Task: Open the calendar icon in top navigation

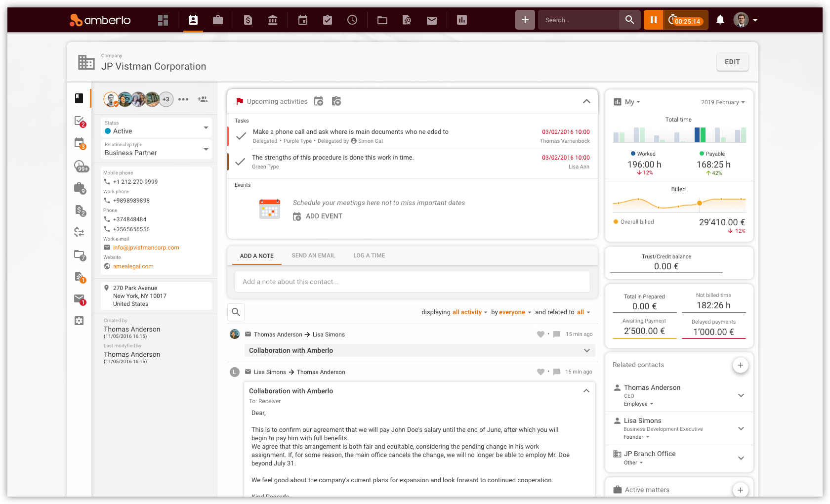Action: [x=303, y=20]
